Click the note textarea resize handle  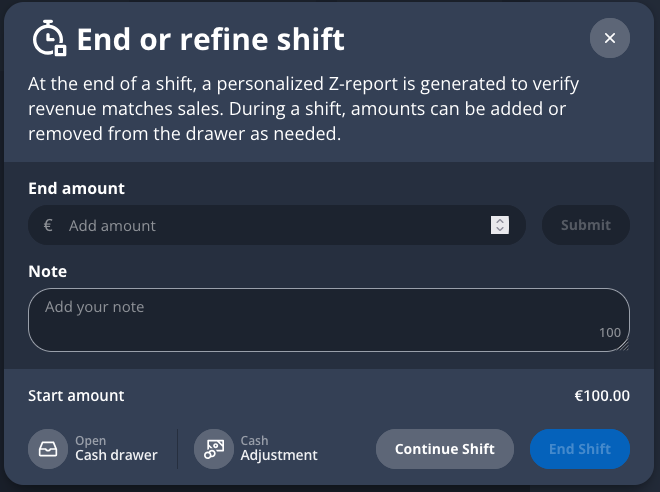624,346
